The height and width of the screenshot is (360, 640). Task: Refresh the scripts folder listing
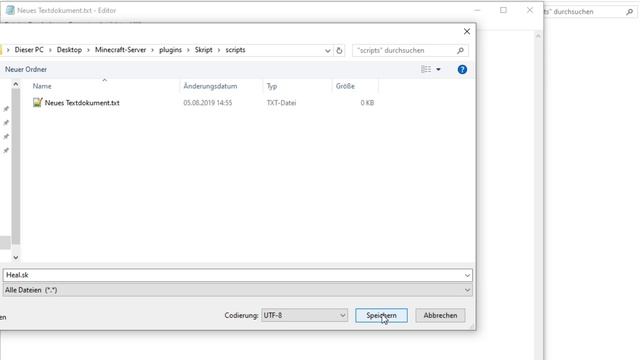click(x=339, y=51)
